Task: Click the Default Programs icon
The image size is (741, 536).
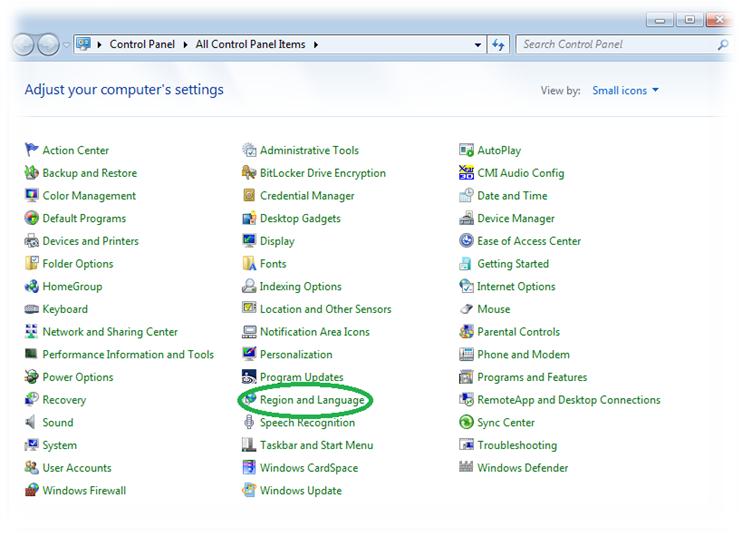Action: point(31,218)
